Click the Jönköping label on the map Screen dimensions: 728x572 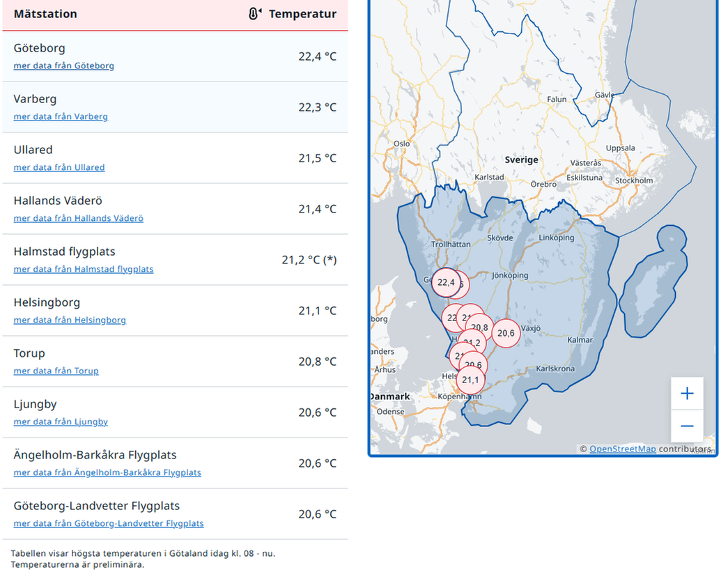[x=510, y=275]
